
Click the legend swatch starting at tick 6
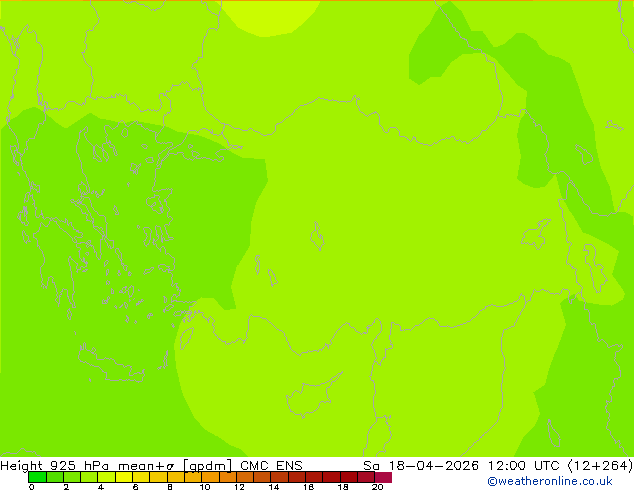pos(142,477)
